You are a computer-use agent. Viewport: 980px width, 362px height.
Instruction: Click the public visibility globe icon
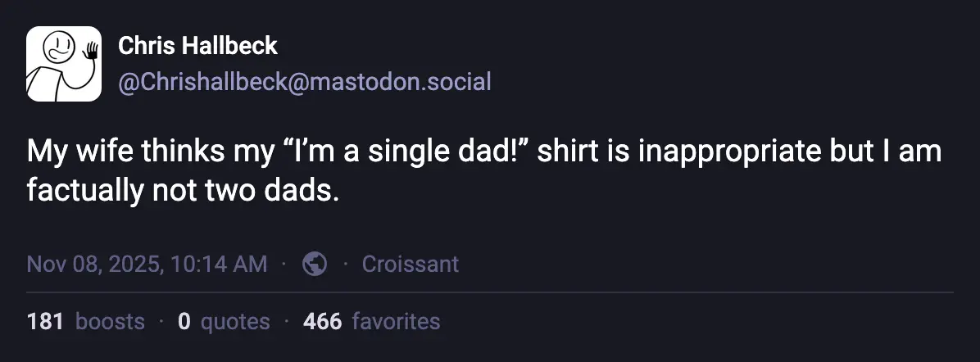[315, 264]
